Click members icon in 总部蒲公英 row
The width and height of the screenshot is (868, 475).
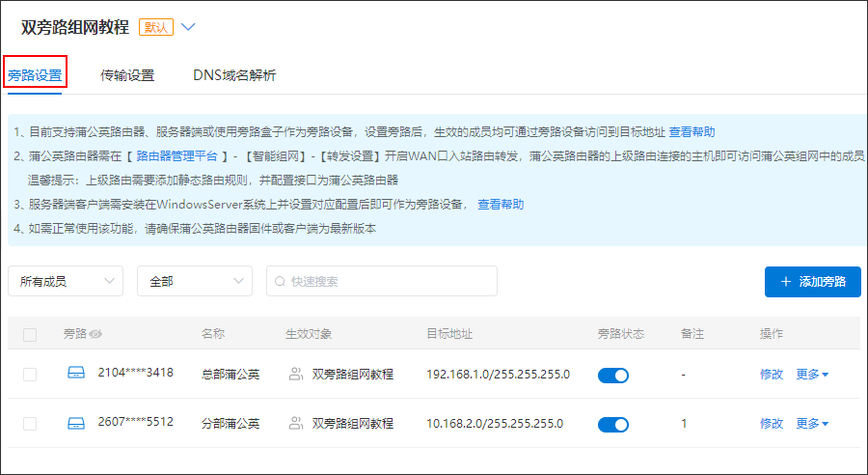(x=296, y=375)
